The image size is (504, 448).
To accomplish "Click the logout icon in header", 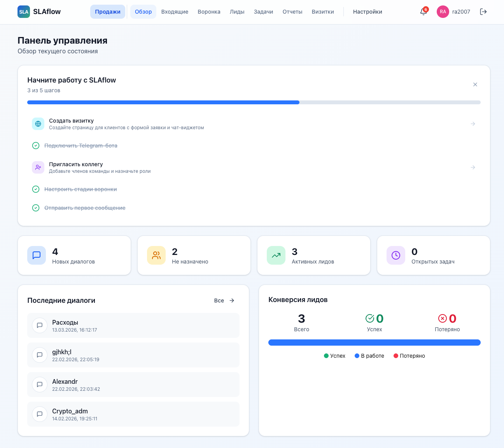I will 483,12.
